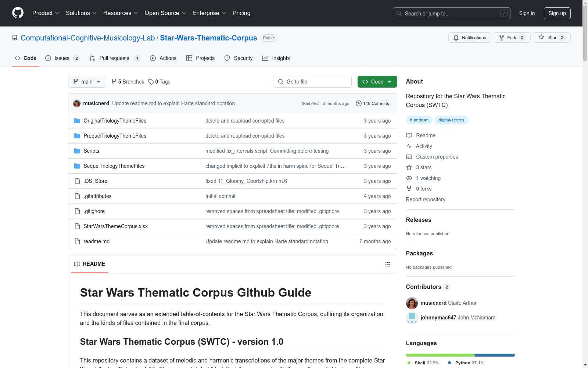Image resolution: width=588 pixels, height=368 pixels.
Task: Open the main branch selector dropdown
Action: (x=87, y=82)
